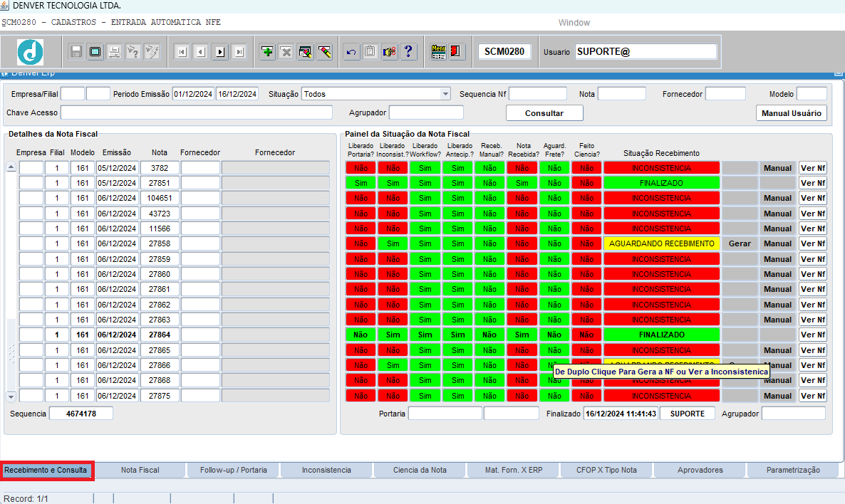The image size is (845, 504).
Task: Click Gerar button for nota 27858
Action: [740, 244]
